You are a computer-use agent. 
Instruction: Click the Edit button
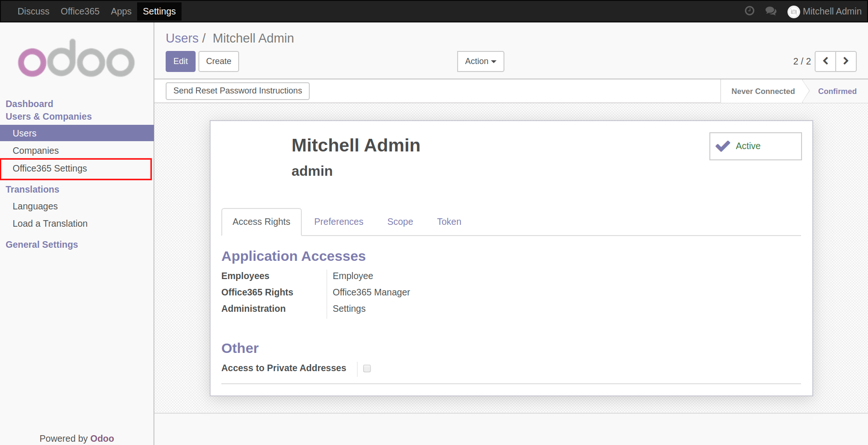click(x=180, y=61)
